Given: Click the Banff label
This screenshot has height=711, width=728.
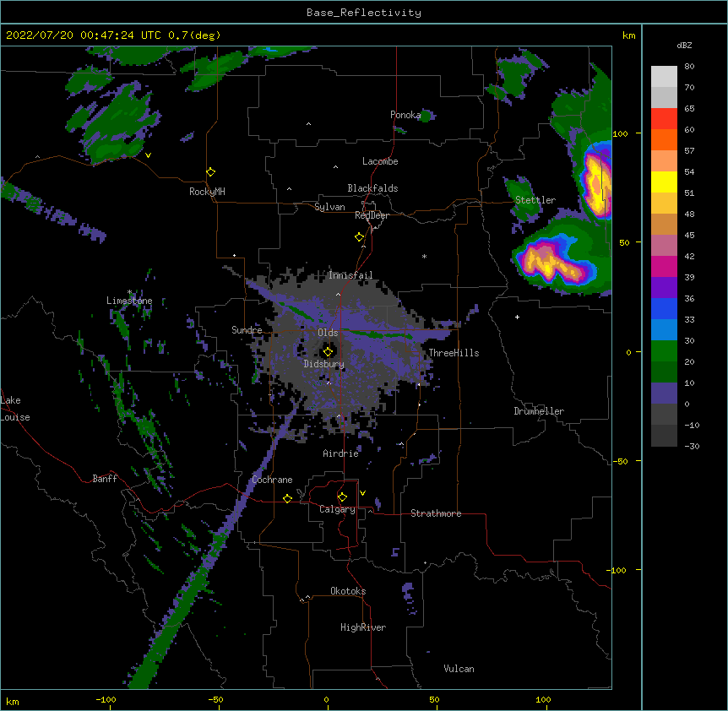Looking at the screenshot, I should pyautogui.click(x=105, y=479).
